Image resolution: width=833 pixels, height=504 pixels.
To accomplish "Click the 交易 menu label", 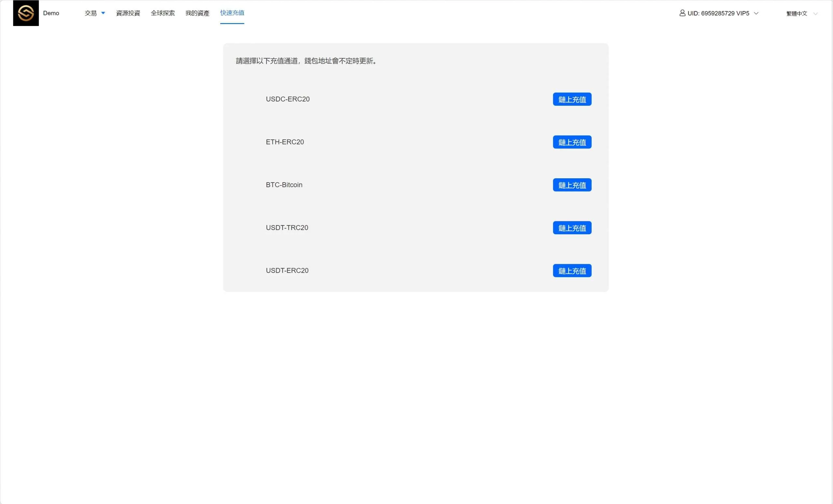I will [x=90, y=13].
